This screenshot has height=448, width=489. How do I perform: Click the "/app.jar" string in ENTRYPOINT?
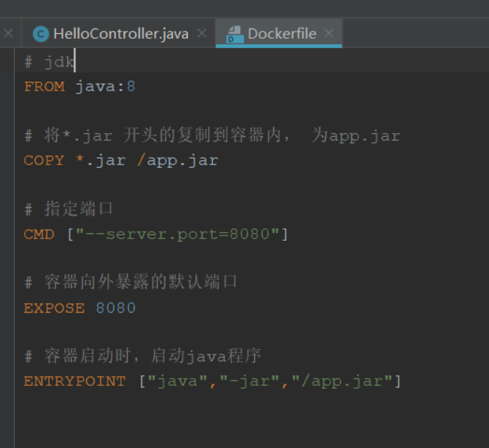342,381
